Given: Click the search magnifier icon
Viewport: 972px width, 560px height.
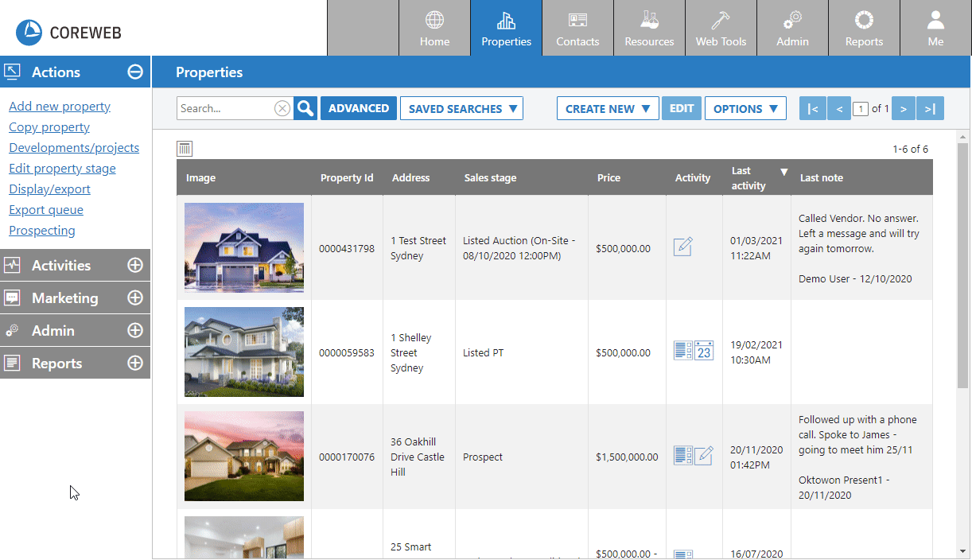Looking at the screenshot, I should [x=305, y=109].
